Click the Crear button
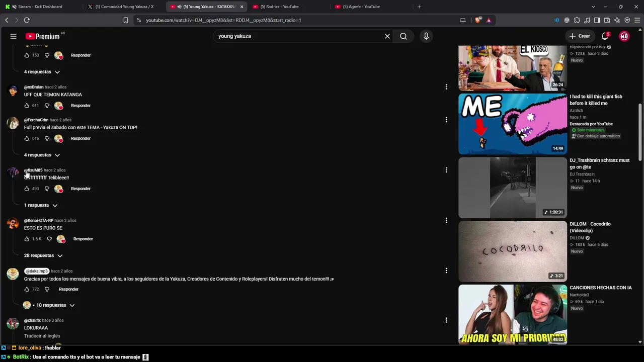Screen dimensions: 644x362 coord(580,36)
